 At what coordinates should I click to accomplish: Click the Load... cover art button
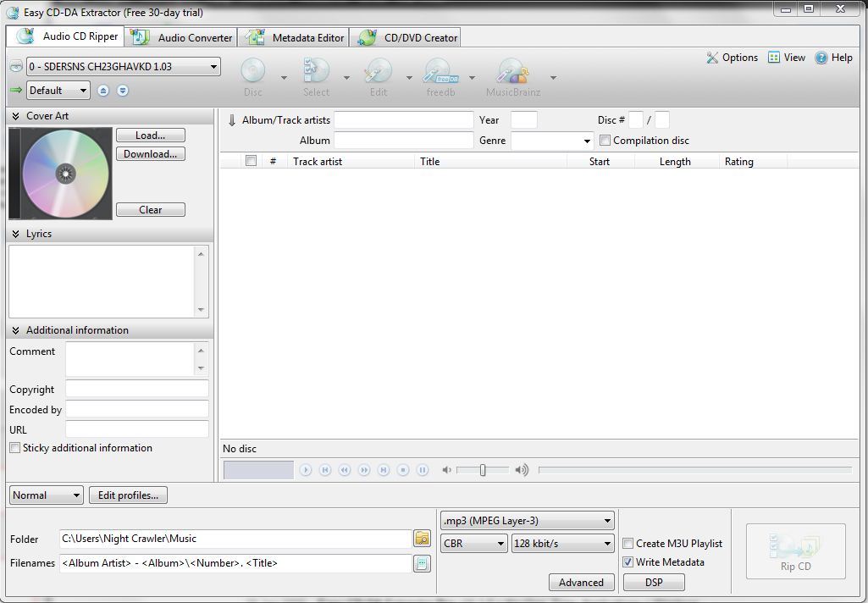151,136
